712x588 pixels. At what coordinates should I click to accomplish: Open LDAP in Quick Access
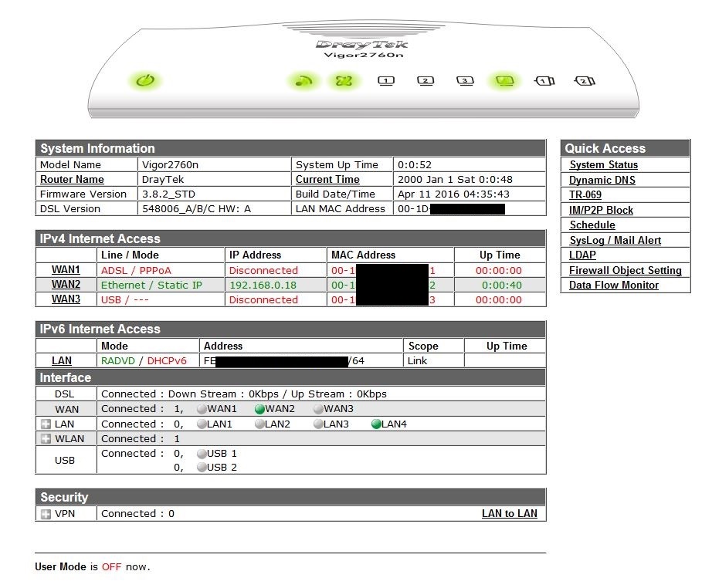coord(582,255)
